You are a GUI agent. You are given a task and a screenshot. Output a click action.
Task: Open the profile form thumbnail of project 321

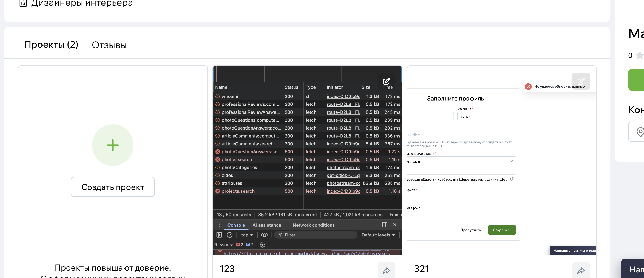pos(502,161)
